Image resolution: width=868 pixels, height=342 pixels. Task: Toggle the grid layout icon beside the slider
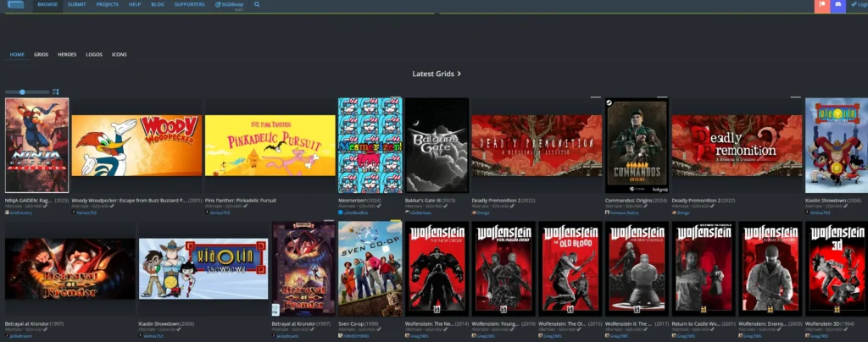(56, 91)
